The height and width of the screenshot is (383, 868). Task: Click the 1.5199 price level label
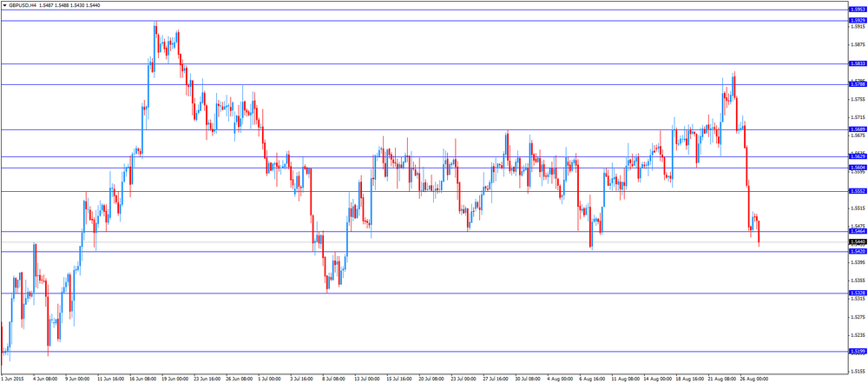[x=857, y=352]
